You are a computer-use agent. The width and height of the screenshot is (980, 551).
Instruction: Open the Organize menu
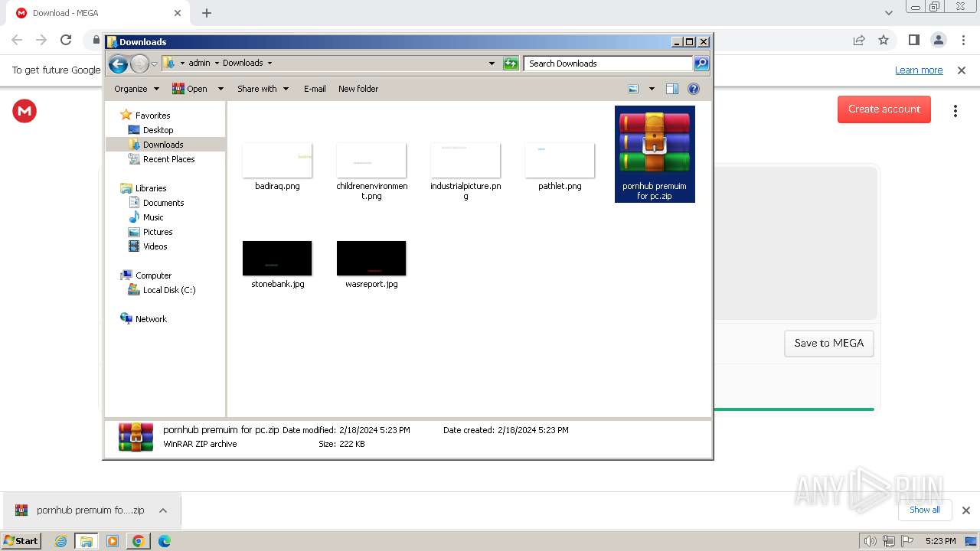(136, 89)
